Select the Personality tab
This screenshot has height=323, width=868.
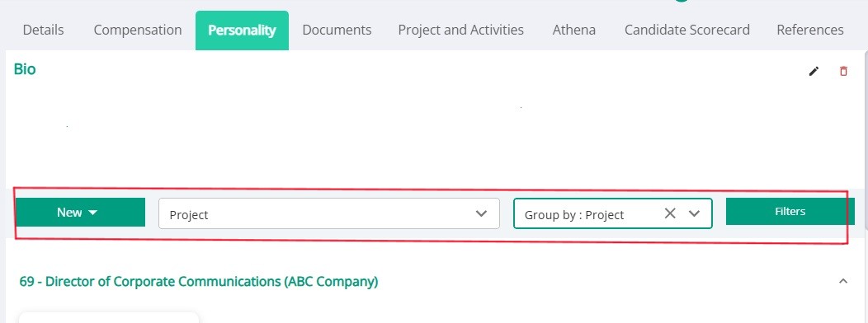242,30
